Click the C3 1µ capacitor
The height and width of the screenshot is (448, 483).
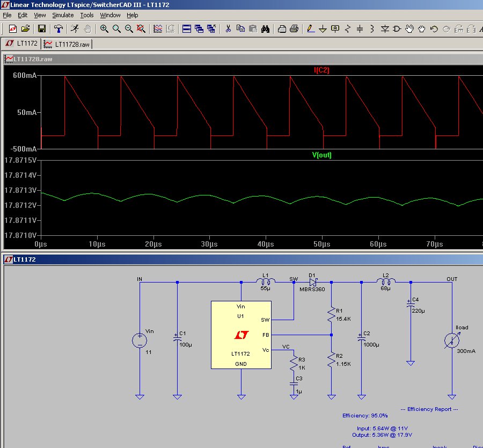click(294, 385)
